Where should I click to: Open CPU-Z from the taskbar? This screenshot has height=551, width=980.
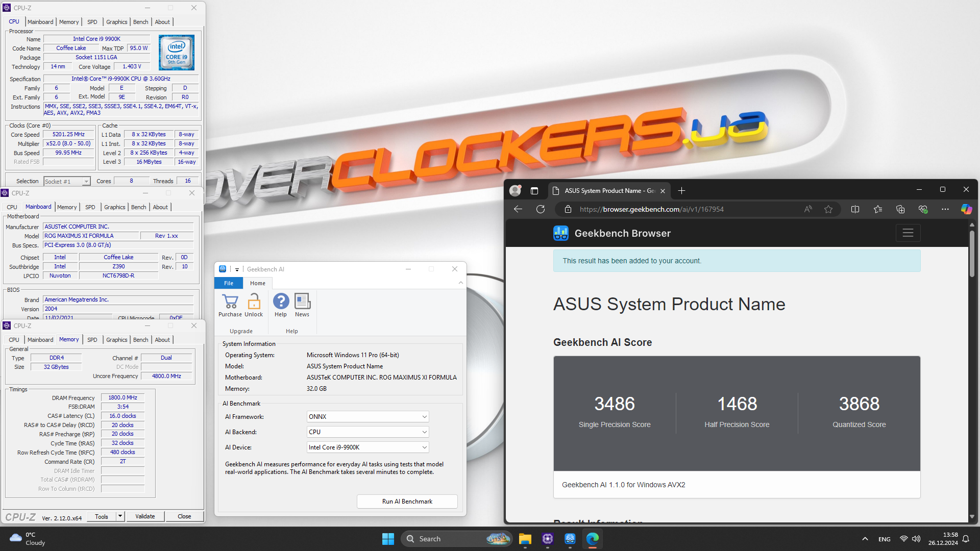point(548,539)
